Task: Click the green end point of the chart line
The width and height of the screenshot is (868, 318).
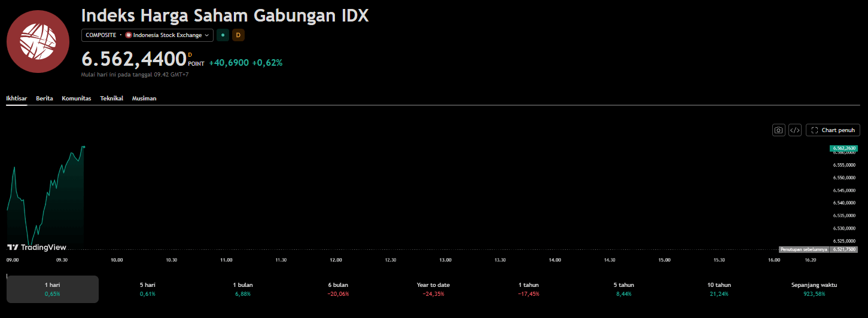Action: tap(84, 146)
